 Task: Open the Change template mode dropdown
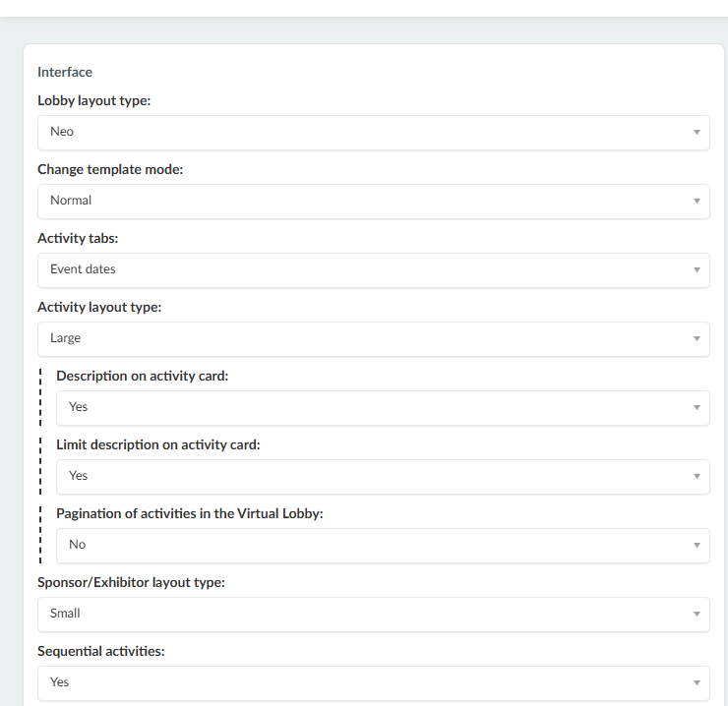tap(373, 202)
